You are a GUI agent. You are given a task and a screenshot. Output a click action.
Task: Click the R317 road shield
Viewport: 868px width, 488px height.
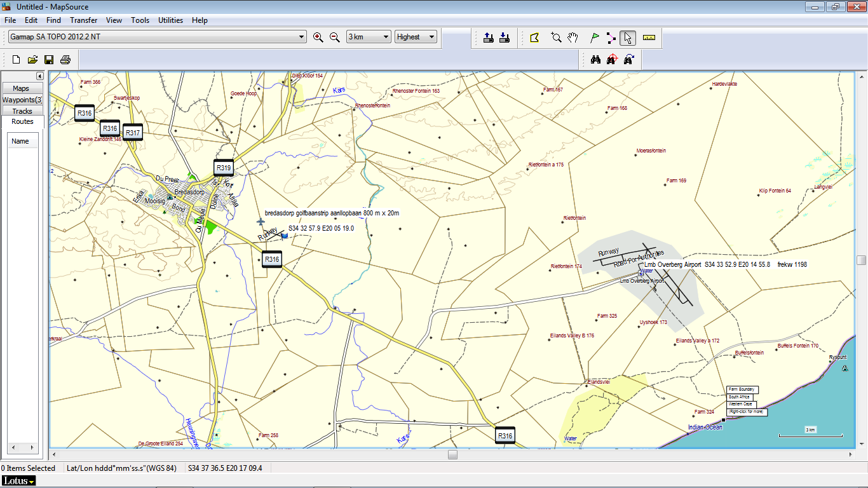[132, 132]
